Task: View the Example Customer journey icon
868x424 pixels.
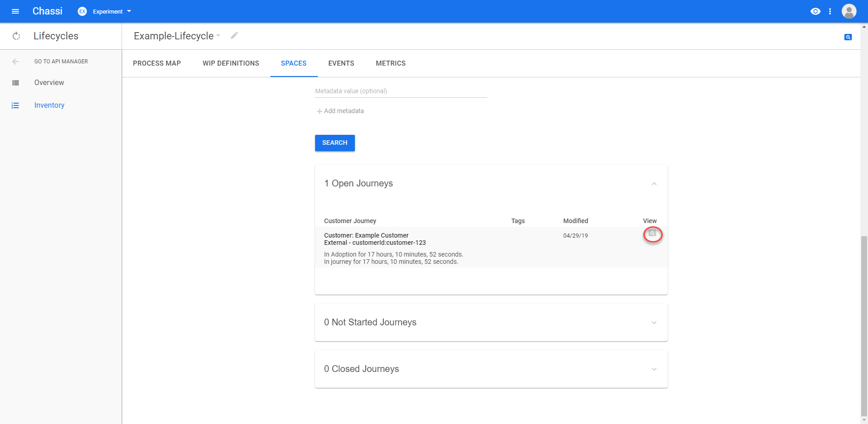Action: [x=652, y=234]
